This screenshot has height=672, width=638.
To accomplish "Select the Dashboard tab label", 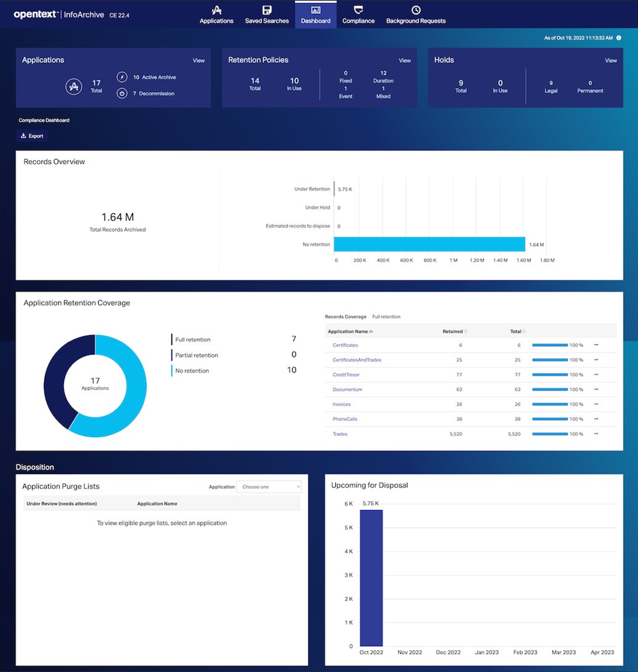I will [315, 21].
